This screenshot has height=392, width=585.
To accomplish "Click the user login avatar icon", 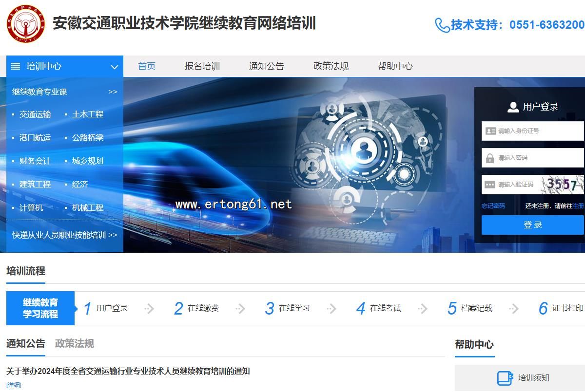I will [513, 107].
